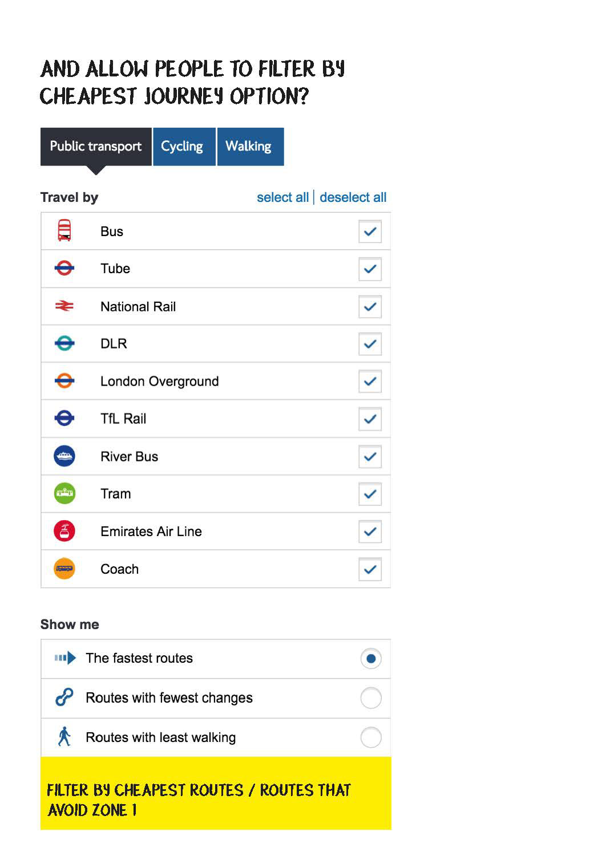Click the Emirates Air Line cable car icon
The image size is (614, 868).
[x=64, y=531]
